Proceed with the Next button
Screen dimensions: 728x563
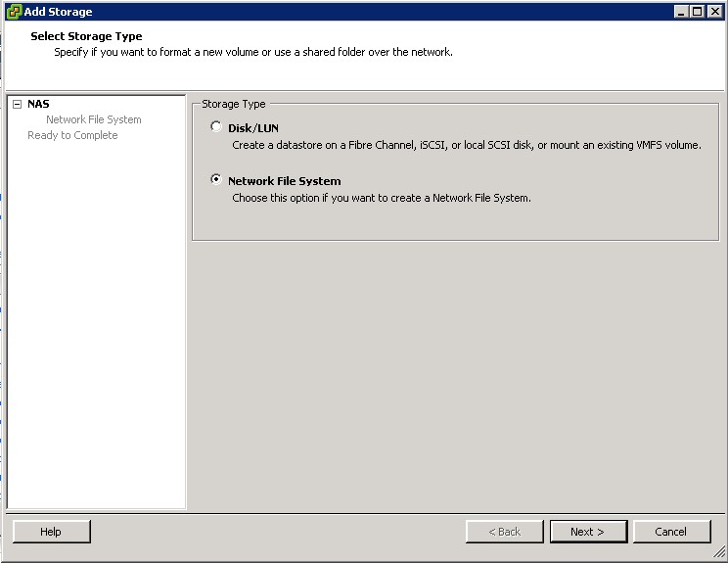coord(587,532)
